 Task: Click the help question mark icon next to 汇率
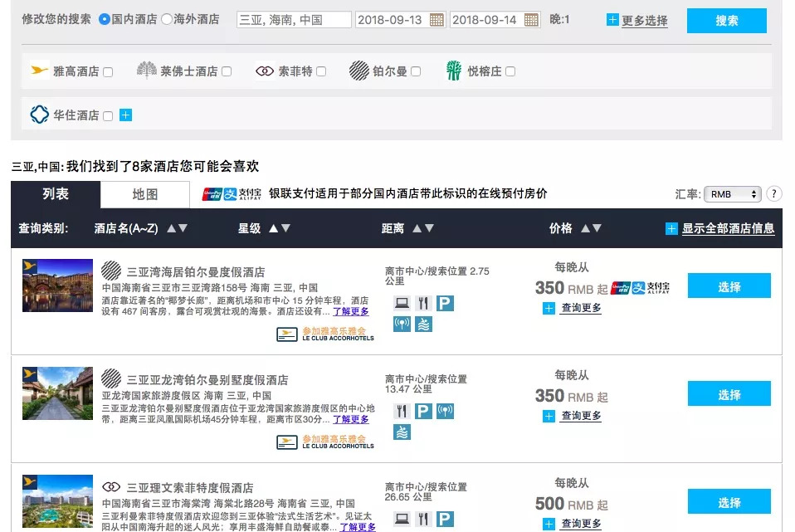click(x=773, y=193)
